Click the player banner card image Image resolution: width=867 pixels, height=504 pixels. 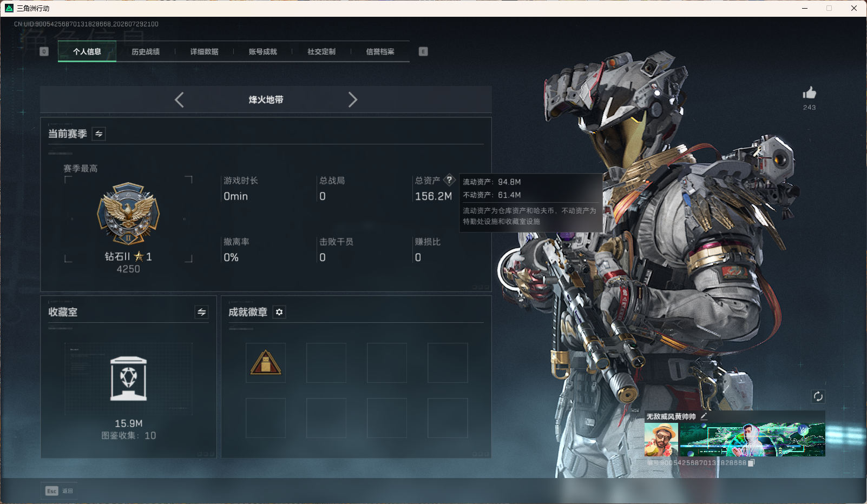[x=752, y=440]
